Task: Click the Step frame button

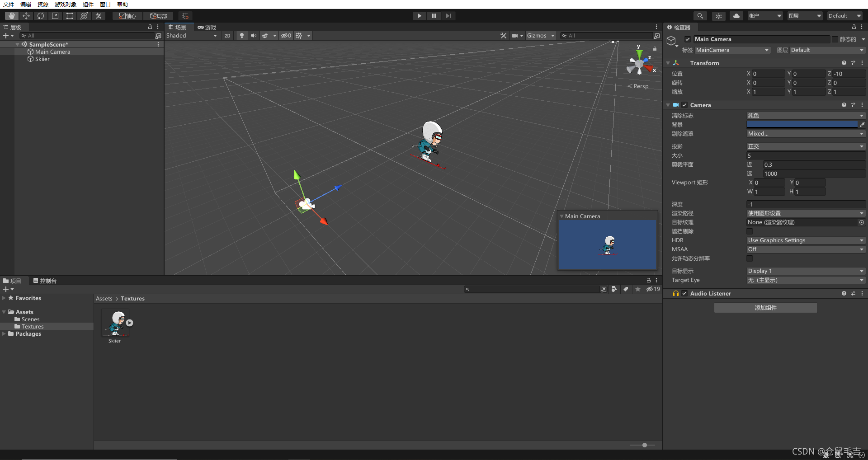Action: pyautogui.click(x=448, y=16)
